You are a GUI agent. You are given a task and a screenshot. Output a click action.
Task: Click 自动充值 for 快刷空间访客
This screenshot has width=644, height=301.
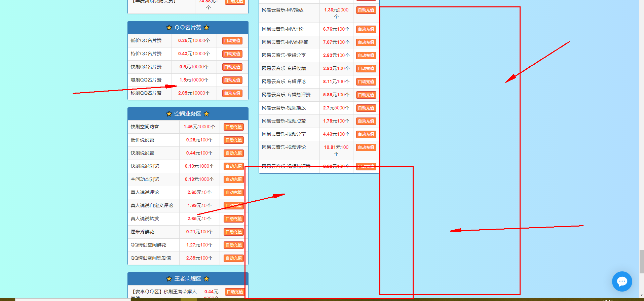pyautogui.click(x=234, y=127)
